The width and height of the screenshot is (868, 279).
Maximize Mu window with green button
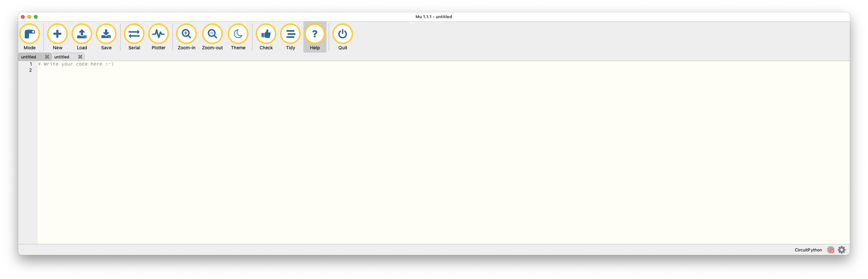[36, 17]
